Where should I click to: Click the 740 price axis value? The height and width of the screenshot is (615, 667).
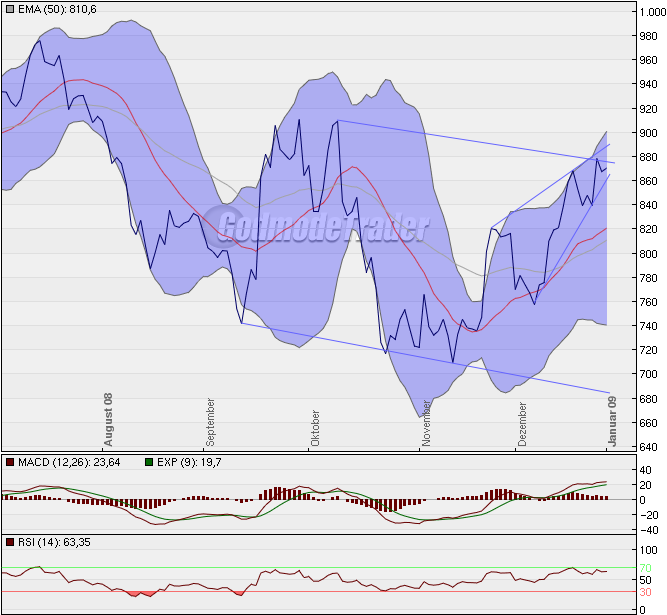[649, 326]
